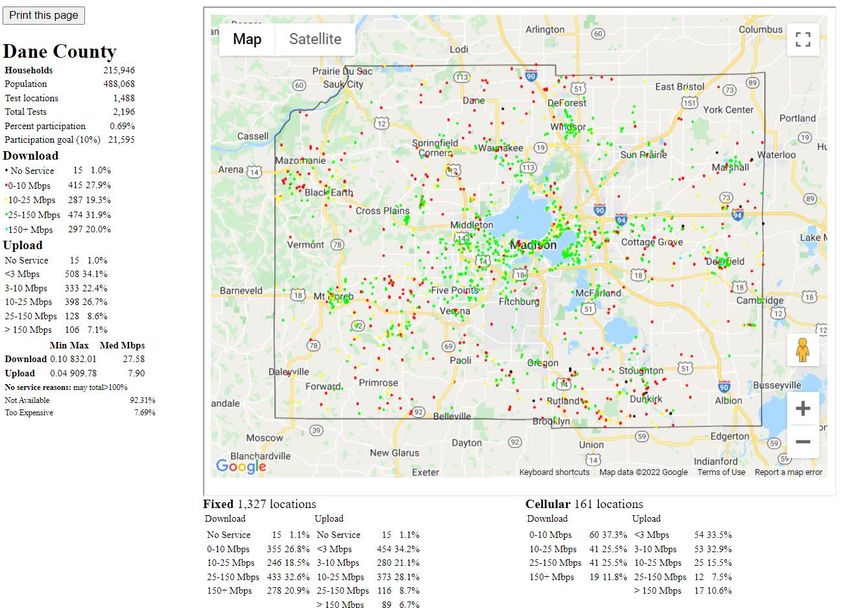The height and width of the screenshot is (608, 850).
Task: Switch to the Satellite view tab
Action: [x=315, y=39]
